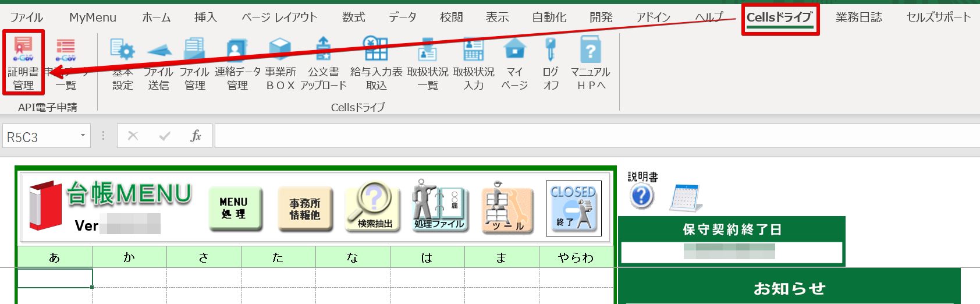This screenshot has width=980, height=304.
Task: Switch to 数式 ribbon tab
Action: point(354,17)
